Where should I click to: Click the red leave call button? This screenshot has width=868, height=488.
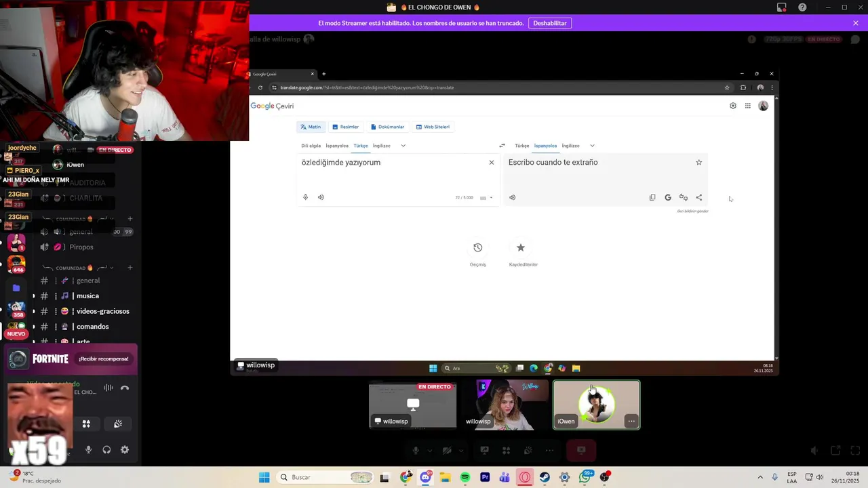[581, 450]
